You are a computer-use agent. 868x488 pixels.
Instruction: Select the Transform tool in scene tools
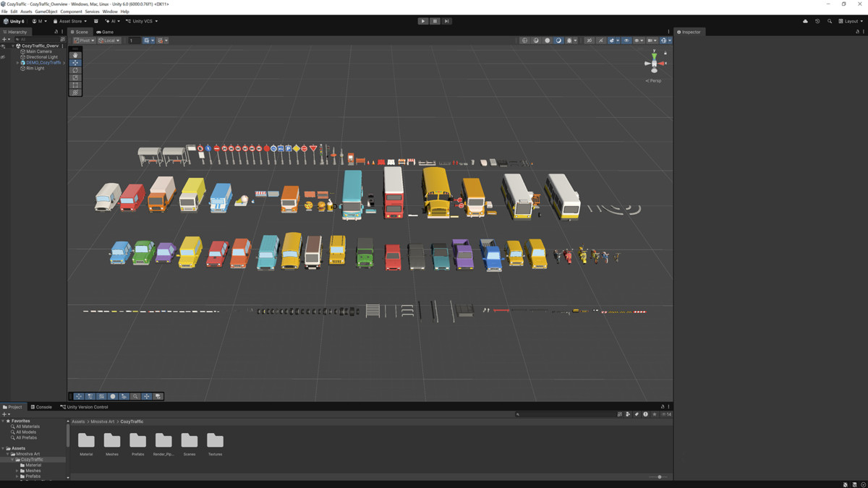(x=75, y=93)
